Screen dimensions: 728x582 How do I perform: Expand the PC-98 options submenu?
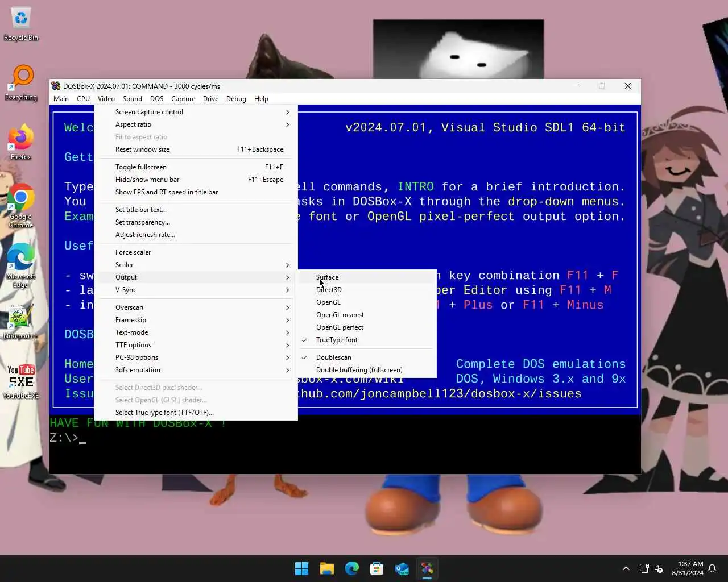[196, 357]
